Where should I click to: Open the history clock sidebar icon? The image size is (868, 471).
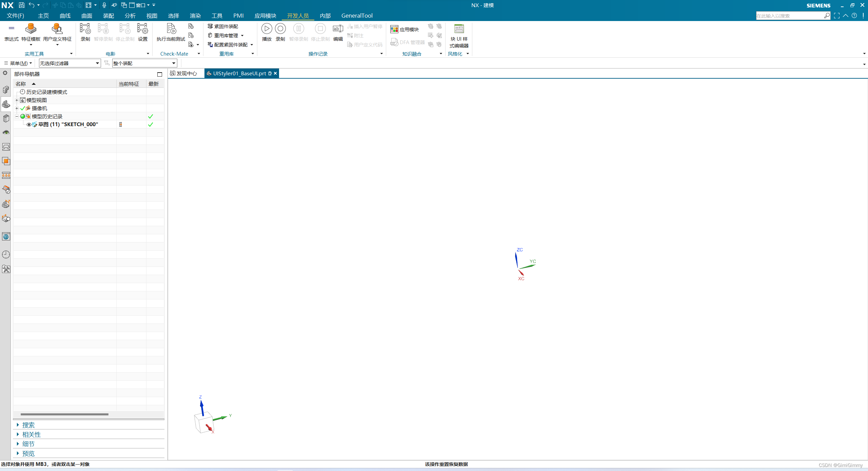pyautogui.click(x=6, y=255)
